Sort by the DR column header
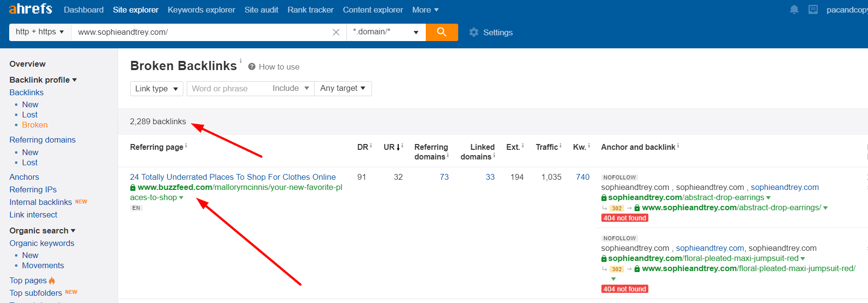The width and height of the screenshot is (868, 303). coord(363,147)
